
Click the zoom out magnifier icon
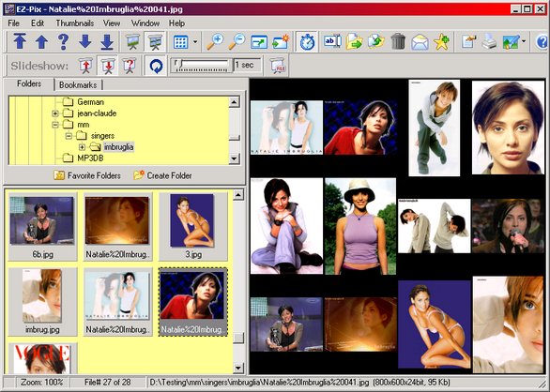[237, 41]
